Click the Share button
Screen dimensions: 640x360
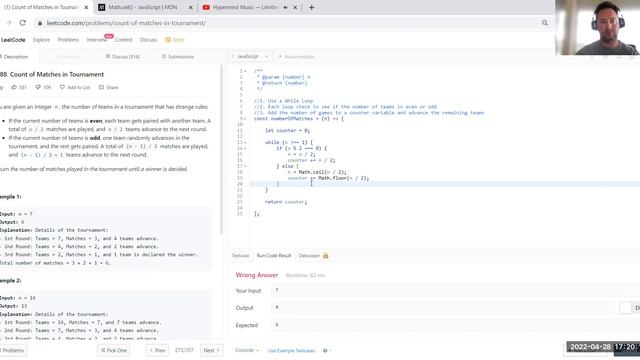[x=108, y=87]
